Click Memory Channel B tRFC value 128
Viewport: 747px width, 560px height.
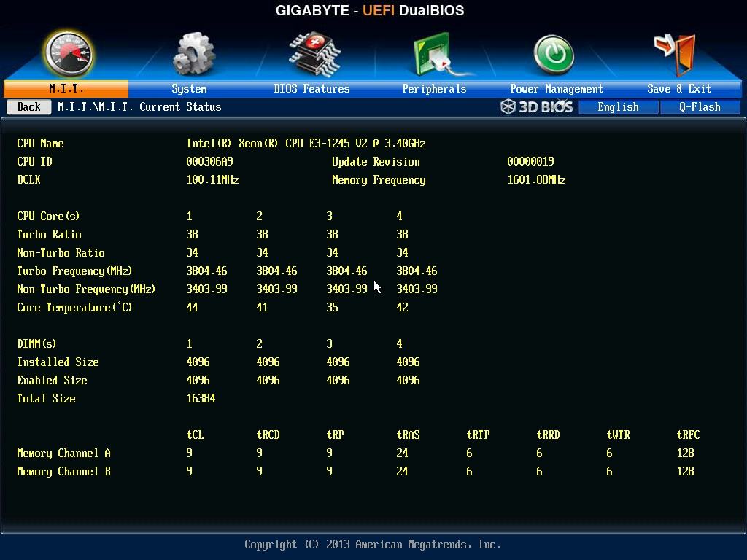click(x=685, y=472)
